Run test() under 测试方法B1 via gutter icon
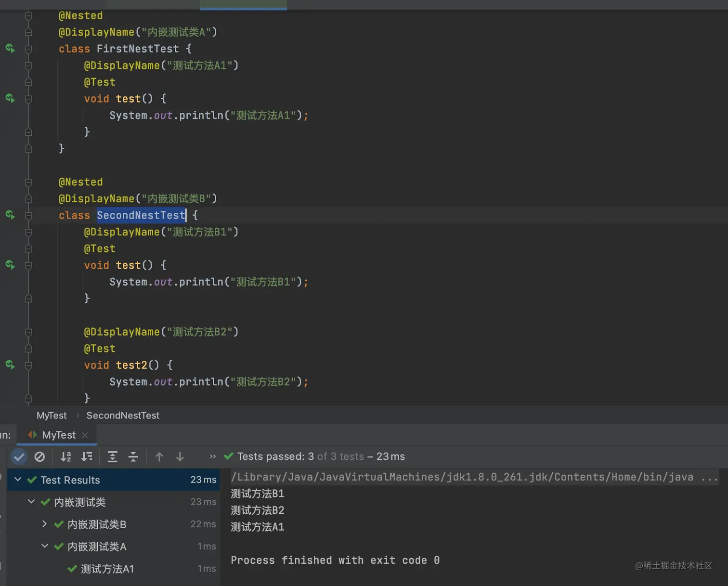 pos(10,265)
